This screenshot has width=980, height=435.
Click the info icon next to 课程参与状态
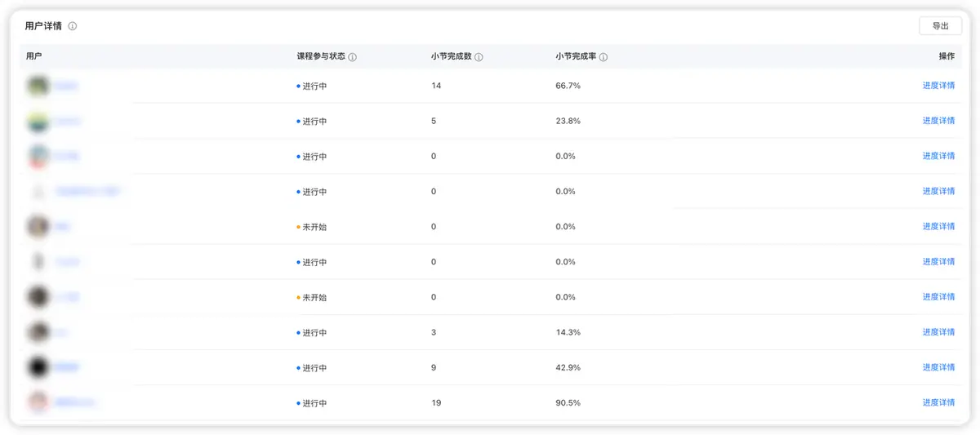click(x=353, y=57)
